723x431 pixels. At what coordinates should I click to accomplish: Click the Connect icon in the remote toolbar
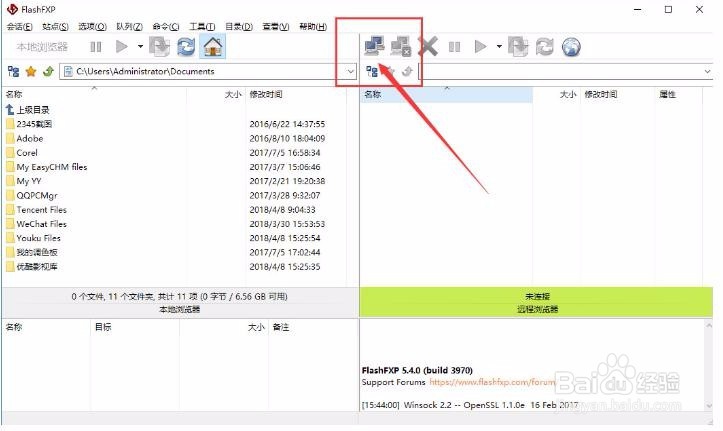[374, 46]
